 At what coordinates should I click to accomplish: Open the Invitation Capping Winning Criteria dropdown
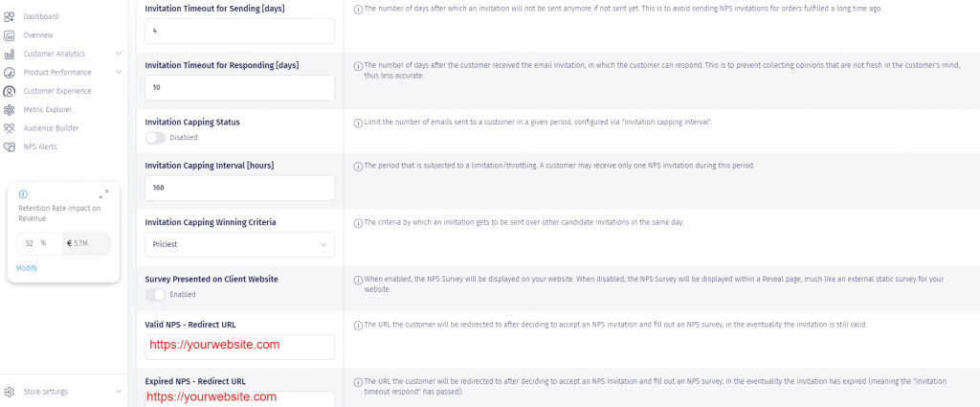239,244
